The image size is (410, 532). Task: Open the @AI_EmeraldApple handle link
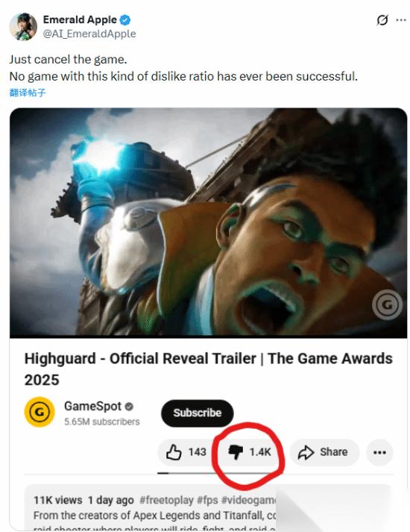pos(89,34)
